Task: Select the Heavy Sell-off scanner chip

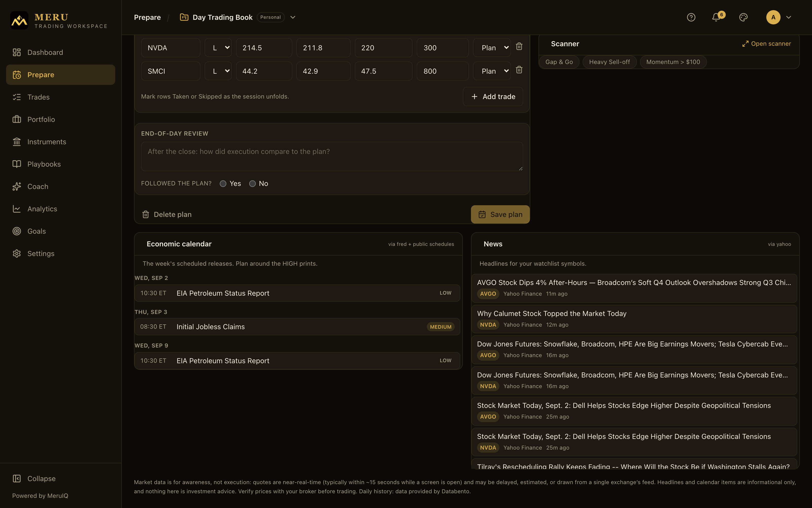Action: pos(609,62)
